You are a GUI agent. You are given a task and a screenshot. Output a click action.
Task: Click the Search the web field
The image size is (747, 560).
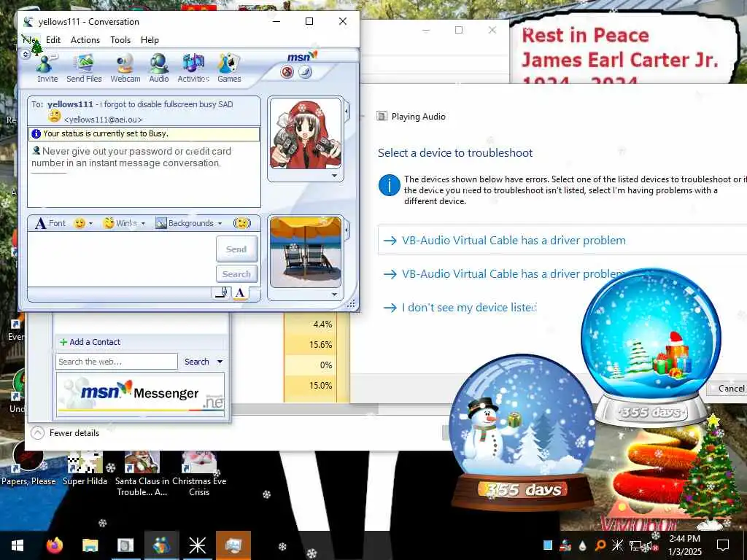tap(117, 362)
